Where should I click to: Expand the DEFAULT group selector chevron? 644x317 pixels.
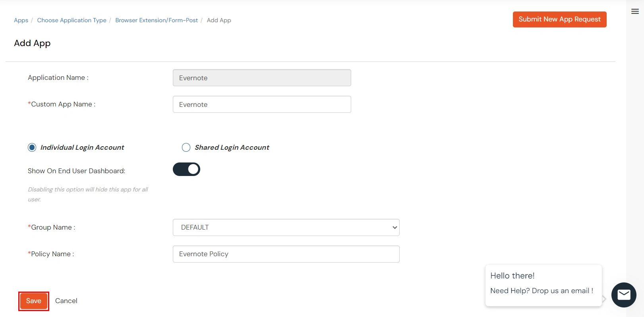point(394,227)
